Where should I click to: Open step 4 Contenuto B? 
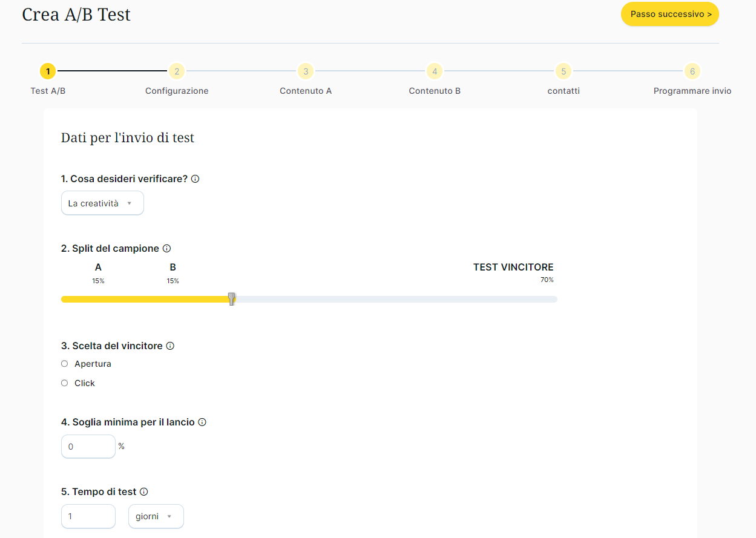[x=435, y=71]
